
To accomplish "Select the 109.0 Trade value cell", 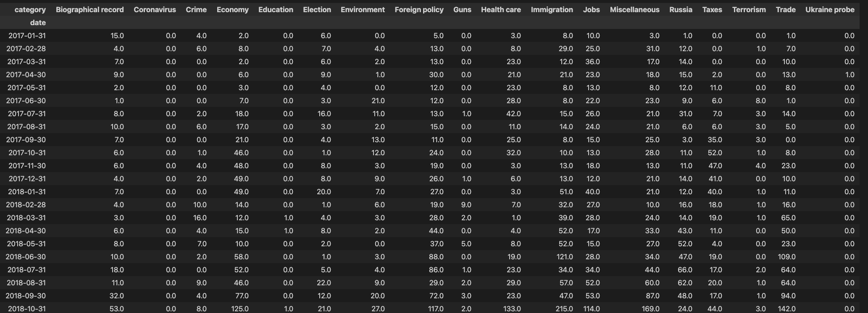I will pos(786,257).
